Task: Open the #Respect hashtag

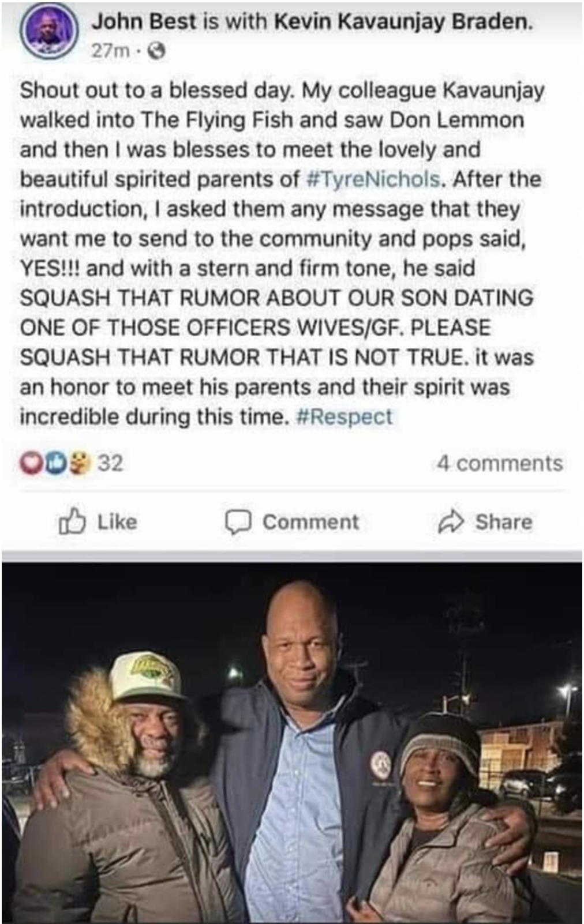Action: [344, 416]
